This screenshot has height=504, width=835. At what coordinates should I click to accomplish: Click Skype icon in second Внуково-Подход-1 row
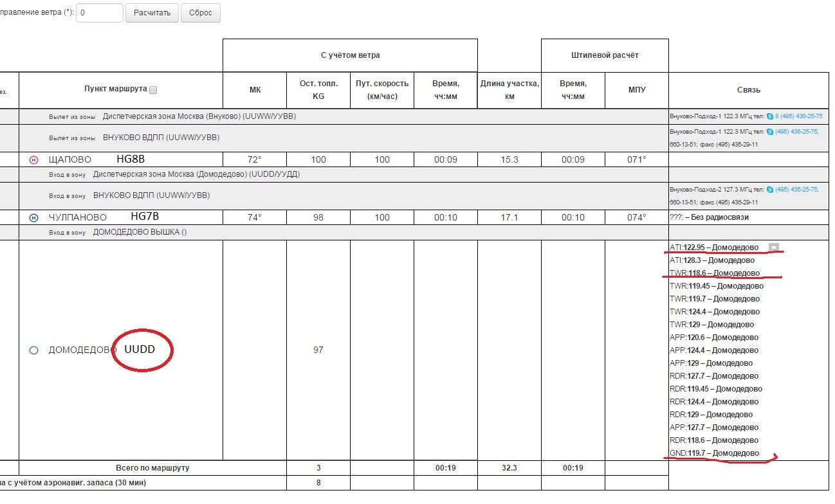click(x=770, y=132)
